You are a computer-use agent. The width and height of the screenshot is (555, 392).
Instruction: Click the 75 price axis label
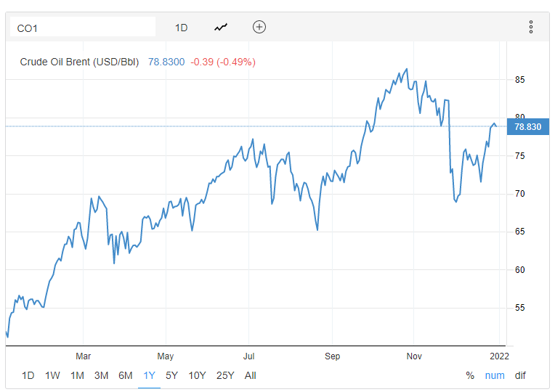519,156
